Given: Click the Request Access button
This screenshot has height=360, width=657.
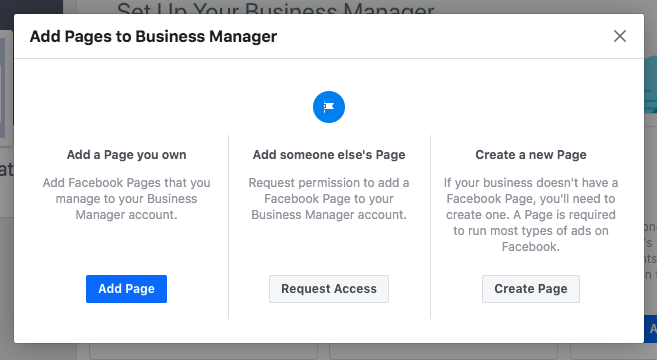Looking at the screenshot, I should (x=329, y=289).
